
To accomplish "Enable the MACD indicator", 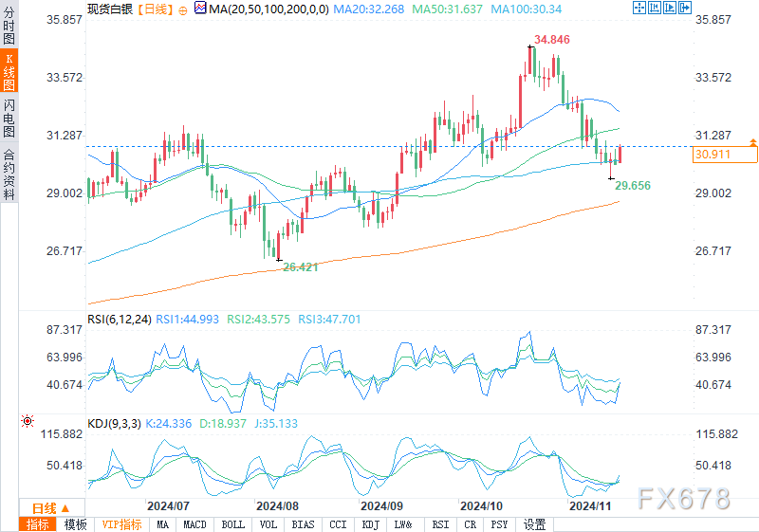I will pos(194,524).
